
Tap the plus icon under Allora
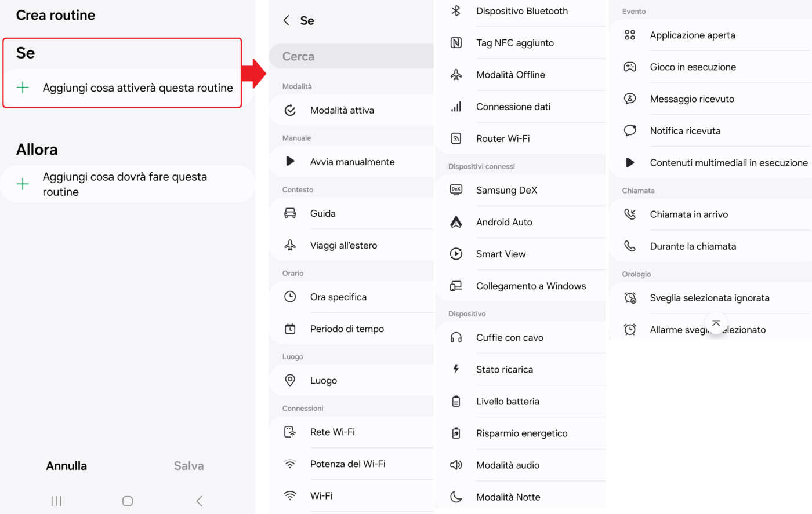click(x=23, y=184)
